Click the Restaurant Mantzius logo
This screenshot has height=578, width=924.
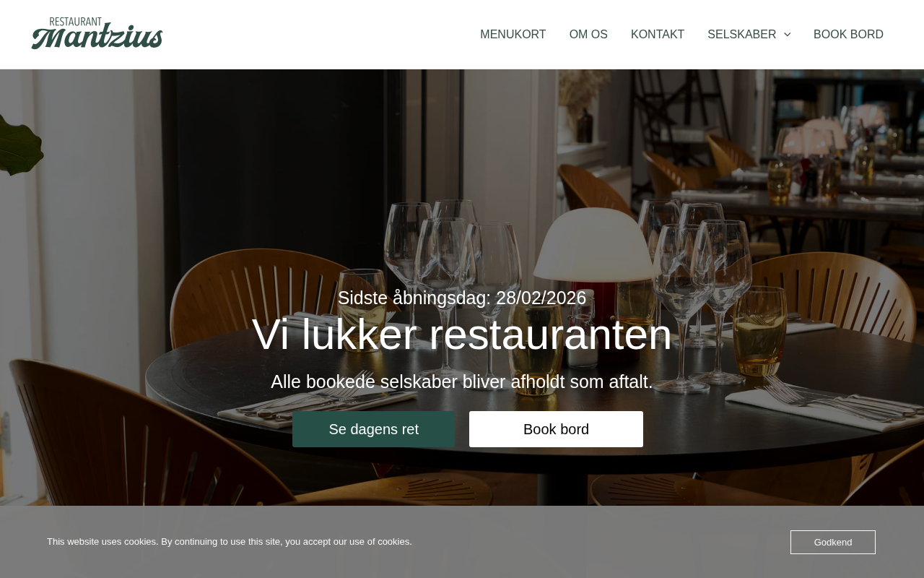click(x=97, y=33)
